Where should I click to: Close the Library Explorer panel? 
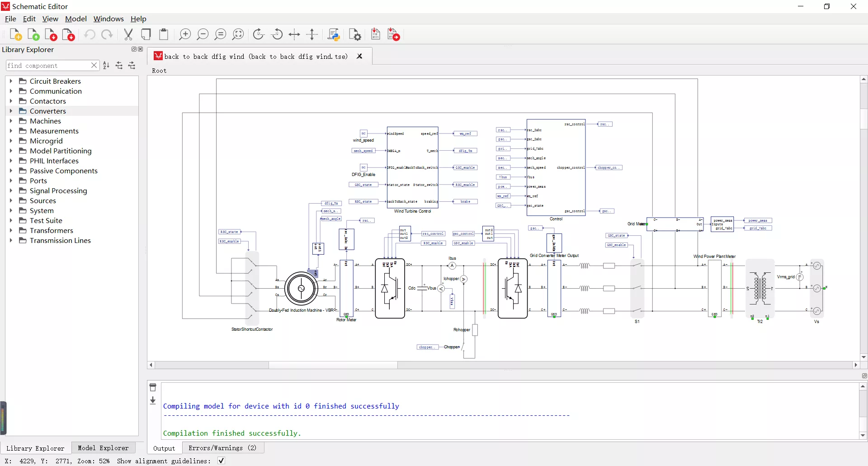(141, 49)
